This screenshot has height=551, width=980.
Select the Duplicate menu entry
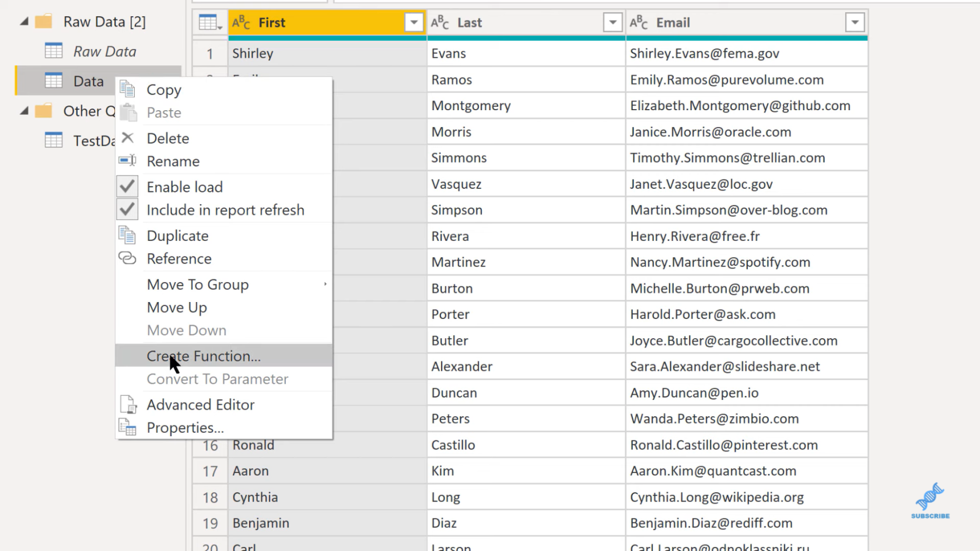tap(224, 236)
